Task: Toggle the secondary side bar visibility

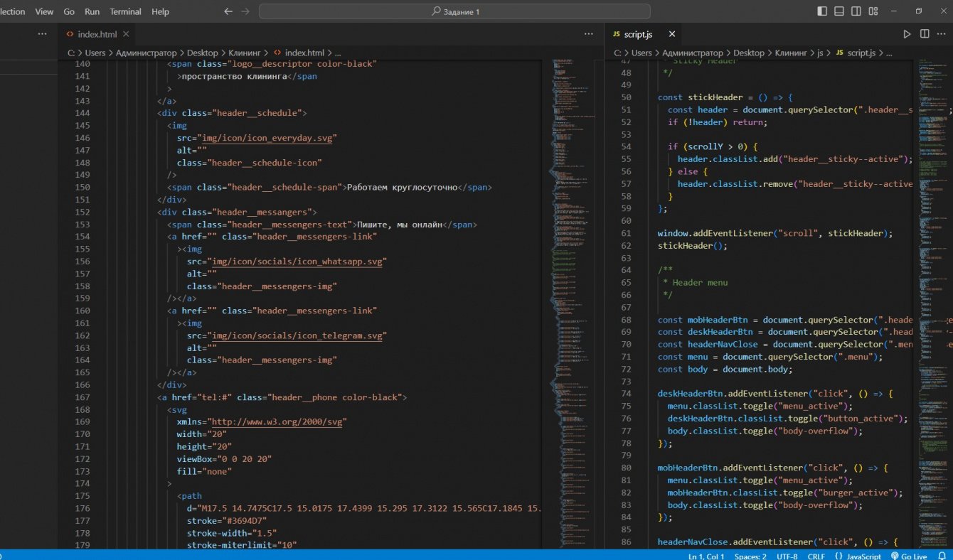Action: pos(856,11)
